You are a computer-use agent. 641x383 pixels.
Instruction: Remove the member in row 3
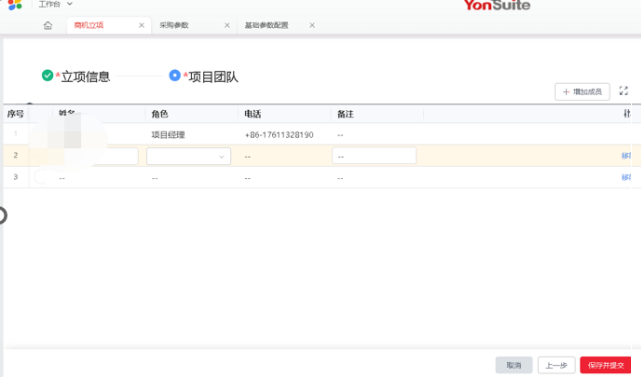626,177
